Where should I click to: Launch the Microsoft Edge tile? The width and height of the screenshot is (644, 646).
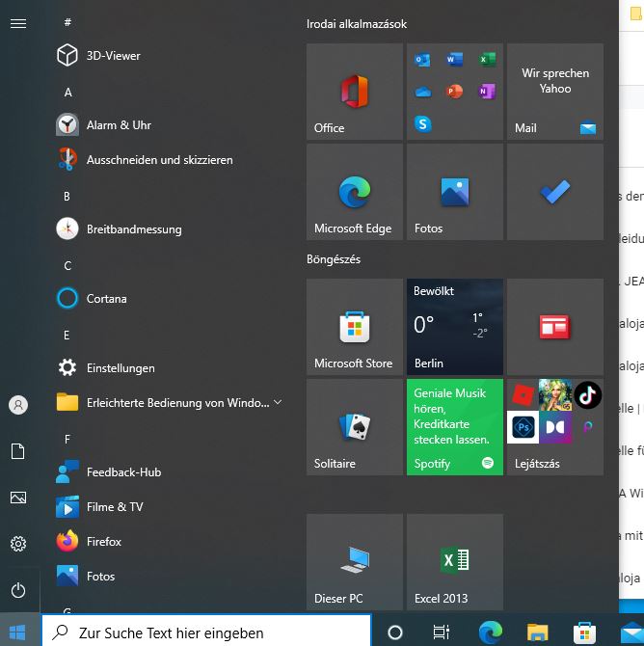point(355,192)
